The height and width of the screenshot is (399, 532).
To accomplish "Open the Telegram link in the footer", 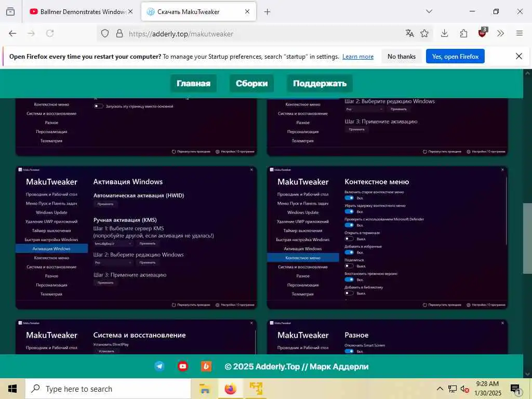I will pos(159,366).
